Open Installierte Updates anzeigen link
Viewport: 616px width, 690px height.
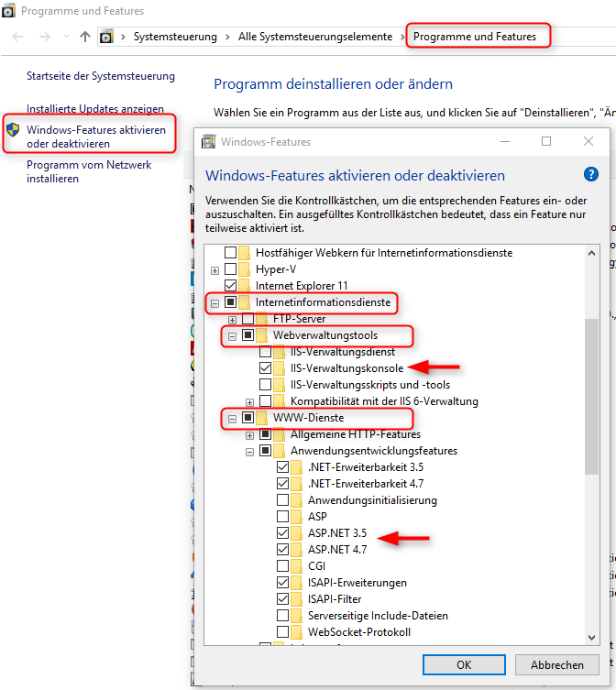(x=95, y=108)
